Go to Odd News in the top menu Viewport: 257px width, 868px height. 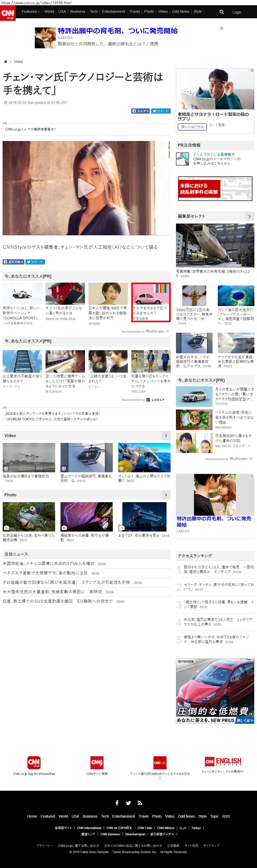tap(180, 11)
